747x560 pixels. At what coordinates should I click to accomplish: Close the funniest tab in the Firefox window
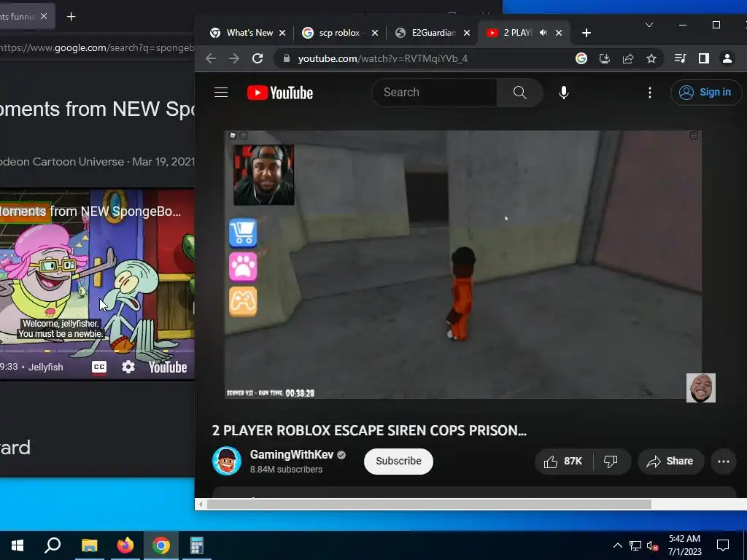tap(43, 16)
